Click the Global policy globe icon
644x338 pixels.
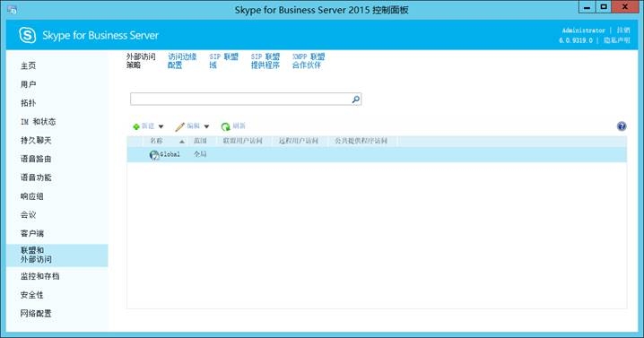[x=154, y=155]
